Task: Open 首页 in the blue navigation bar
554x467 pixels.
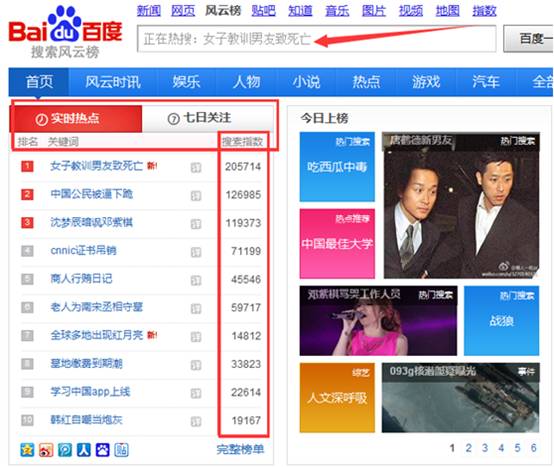Action: coord(39,82)
